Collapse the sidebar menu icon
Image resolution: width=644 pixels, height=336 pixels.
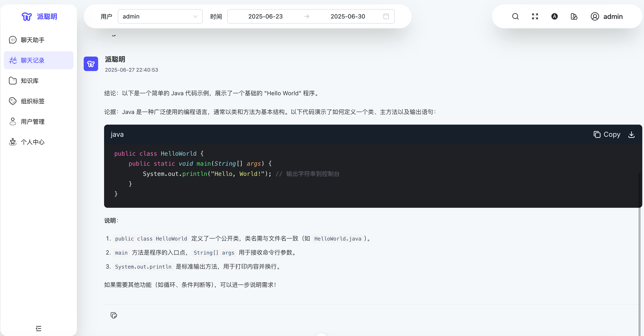coord(38,328)
